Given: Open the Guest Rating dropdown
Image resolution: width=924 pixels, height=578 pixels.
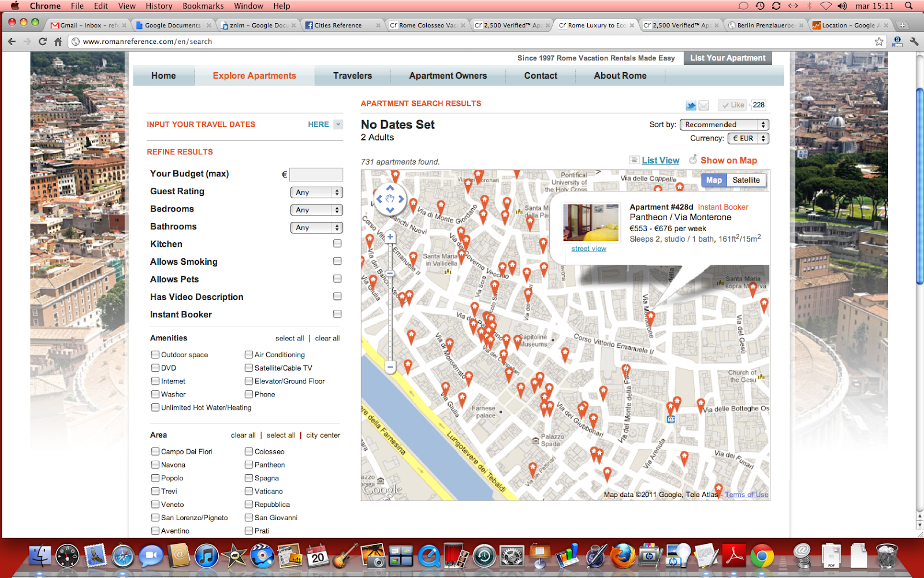Looking at the screenshot, I should click(316, 192).
